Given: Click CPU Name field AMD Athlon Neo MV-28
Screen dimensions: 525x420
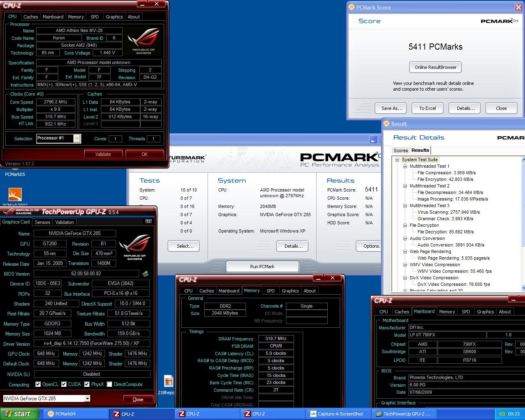Looking at the screenshot, I should pyautogui.click(x=79, y=30).
